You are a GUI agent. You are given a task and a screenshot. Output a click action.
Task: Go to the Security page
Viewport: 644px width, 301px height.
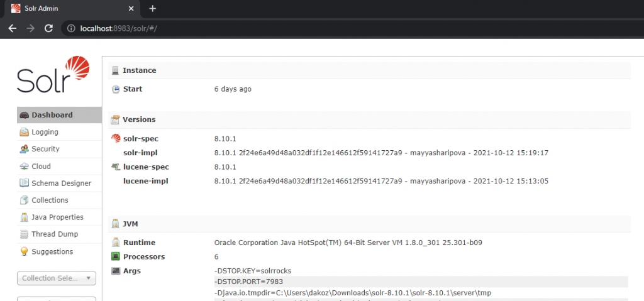pyautogui.click(x=59, y=149)
